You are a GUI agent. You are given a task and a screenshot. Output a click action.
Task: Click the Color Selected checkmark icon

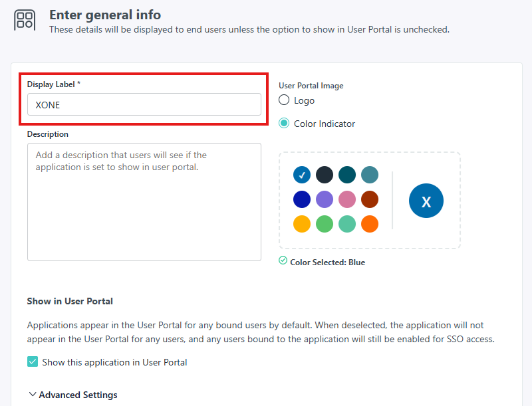pos(283,261)
